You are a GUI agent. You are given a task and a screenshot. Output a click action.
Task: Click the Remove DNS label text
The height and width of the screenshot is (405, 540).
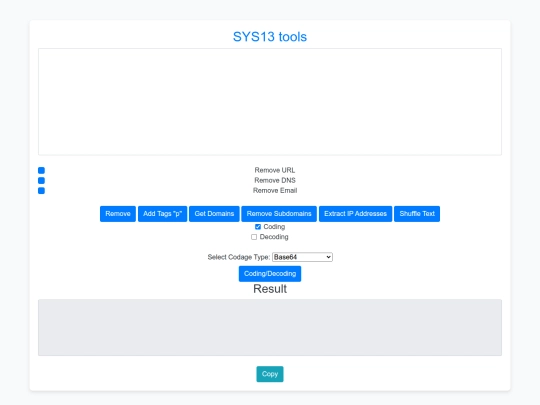[x=275, y=180]
